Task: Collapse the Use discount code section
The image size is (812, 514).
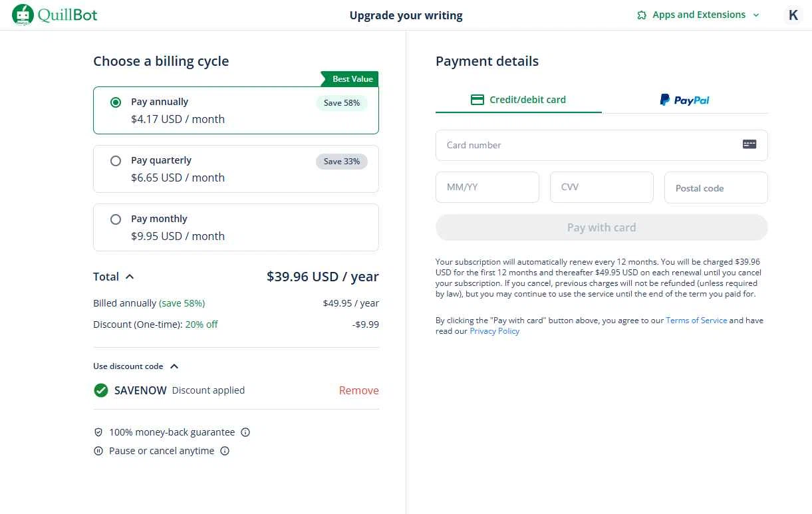Action: click(x=174, y=366)
